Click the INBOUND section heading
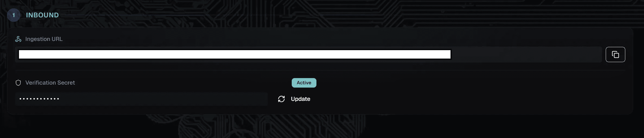Screen dimensions: 644x138 click(42, 15)
